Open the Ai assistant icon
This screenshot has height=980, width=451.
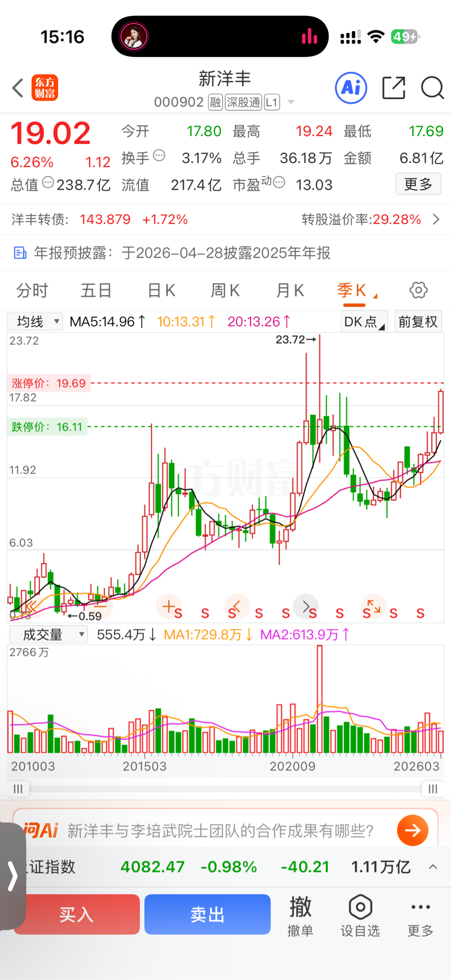pos(351,88)
